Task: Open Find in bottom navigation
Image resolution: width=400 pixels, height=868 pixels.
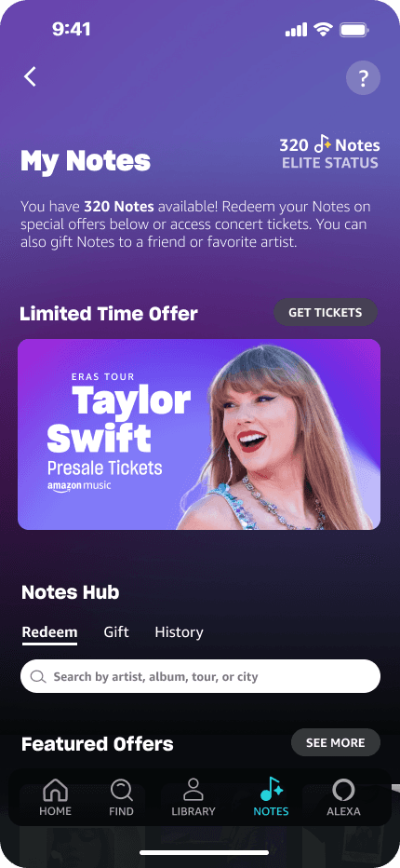Action: tap(121, 798)
